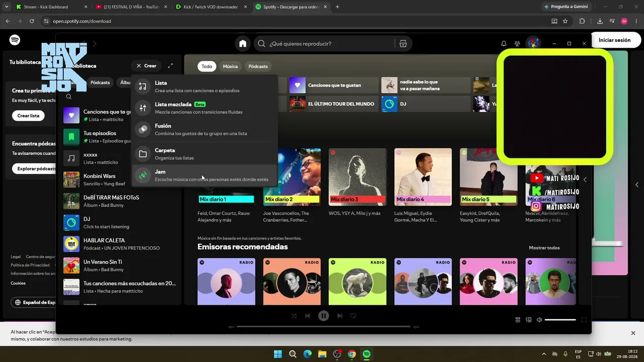The image size is (644, 362).
Task: Adjust the Spotify volume slider
Action: click(x=560, y=320)
